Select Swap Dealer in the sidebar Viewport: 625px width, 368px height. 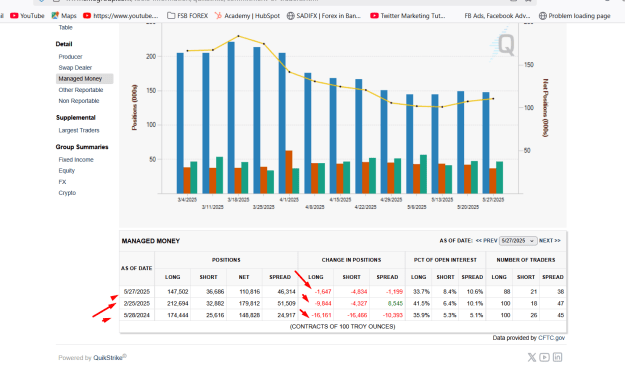click(x=75, y=68)
